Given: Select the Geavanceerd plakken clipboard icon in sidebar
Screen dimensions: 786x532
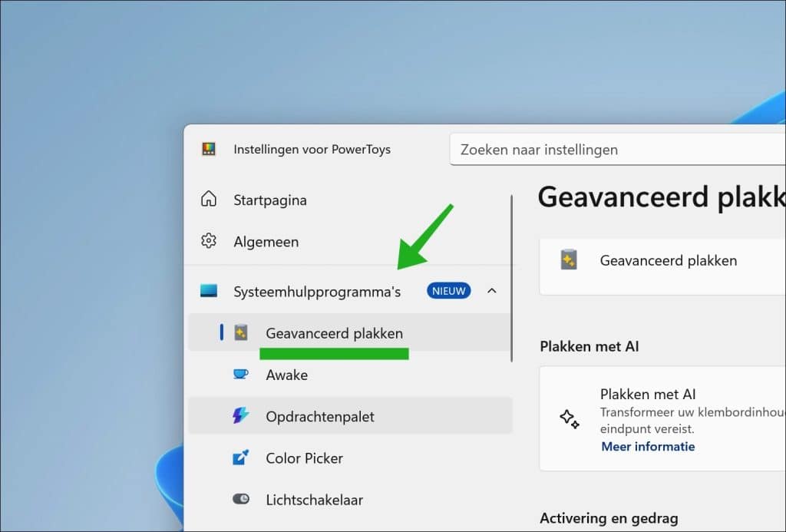Looking at the screenshot, I should click(241, 332).
